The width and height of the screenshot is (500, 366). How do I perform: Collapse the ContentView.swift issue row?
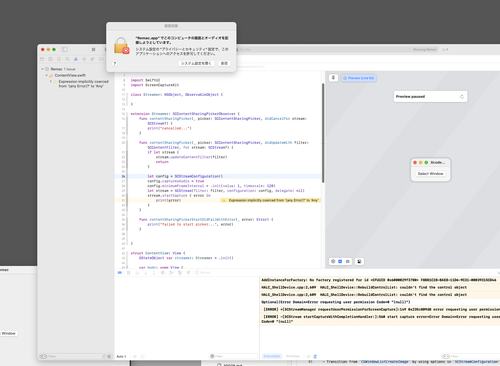[47, 75]
